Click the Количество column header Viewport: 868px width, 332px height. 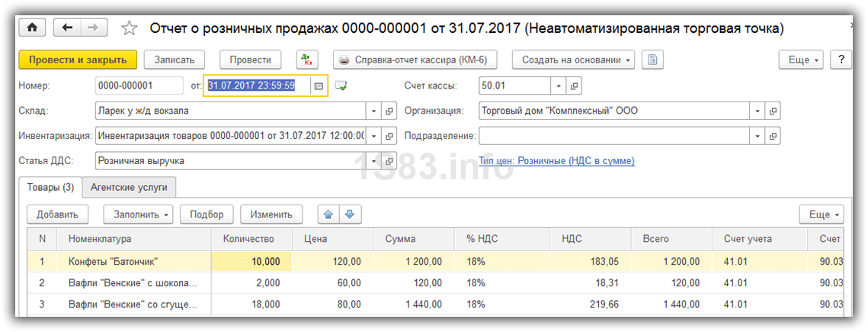pos(252,239)
